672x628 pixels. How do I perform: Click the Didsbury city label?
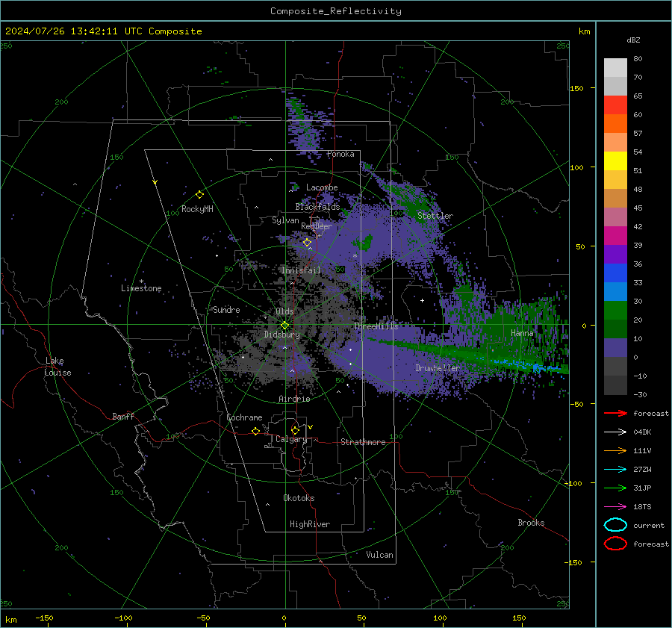tap(281, 335)
